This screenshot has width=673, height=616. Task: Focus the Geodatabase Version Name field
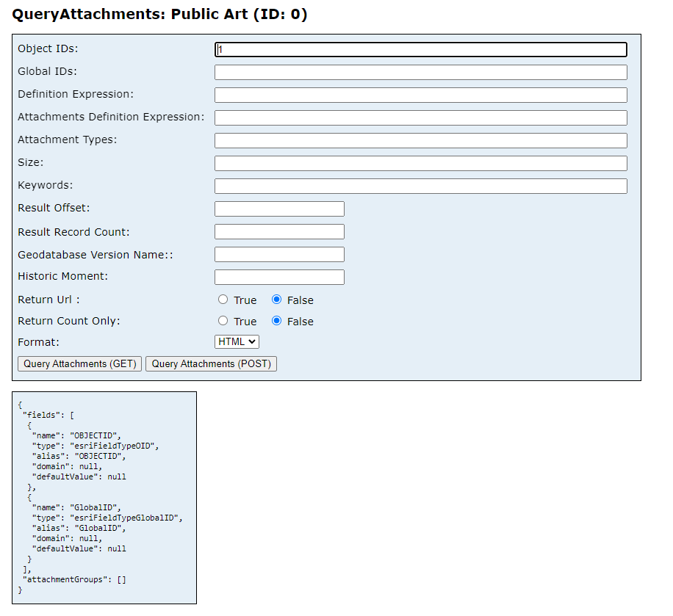tap(279, 254)
